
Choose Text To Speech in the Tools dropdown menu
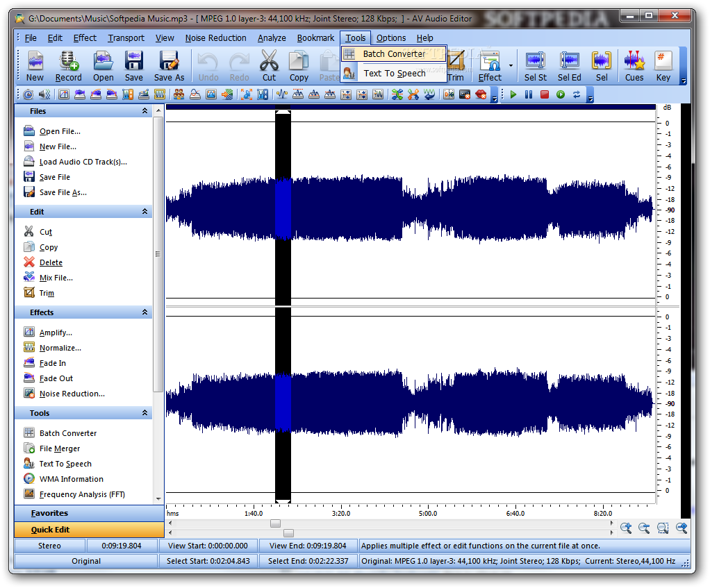(394, 74)
